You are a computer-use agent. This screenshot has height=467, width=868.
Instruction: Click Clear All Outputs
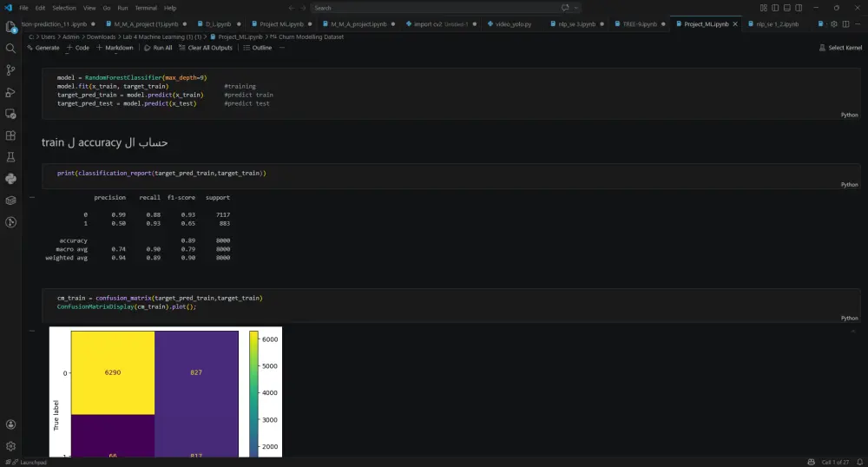(206, 48)
